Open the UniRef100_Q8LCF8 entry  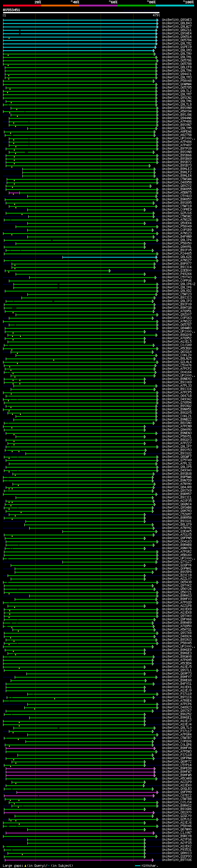point(177,67)
